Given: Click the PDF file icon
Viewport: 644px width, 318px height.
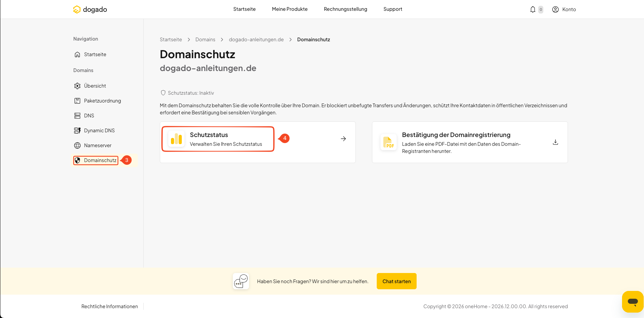Looking at the screenshot, I should tap(389, 142).
